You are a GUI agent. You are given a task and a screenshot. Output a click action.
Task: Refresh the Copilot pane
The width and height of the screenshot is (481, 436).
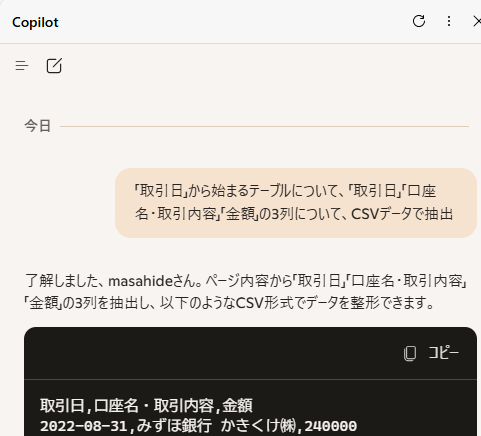click(x=419, y=21)
